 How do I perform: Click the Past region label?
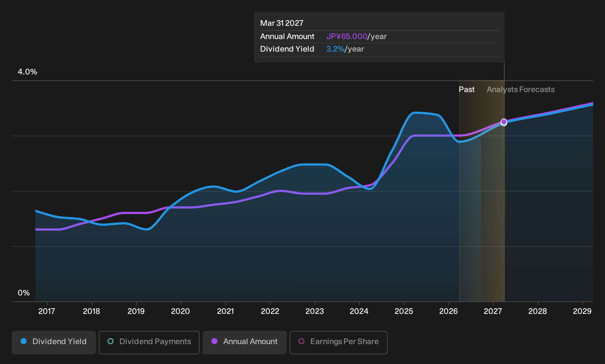click(466, 90)
